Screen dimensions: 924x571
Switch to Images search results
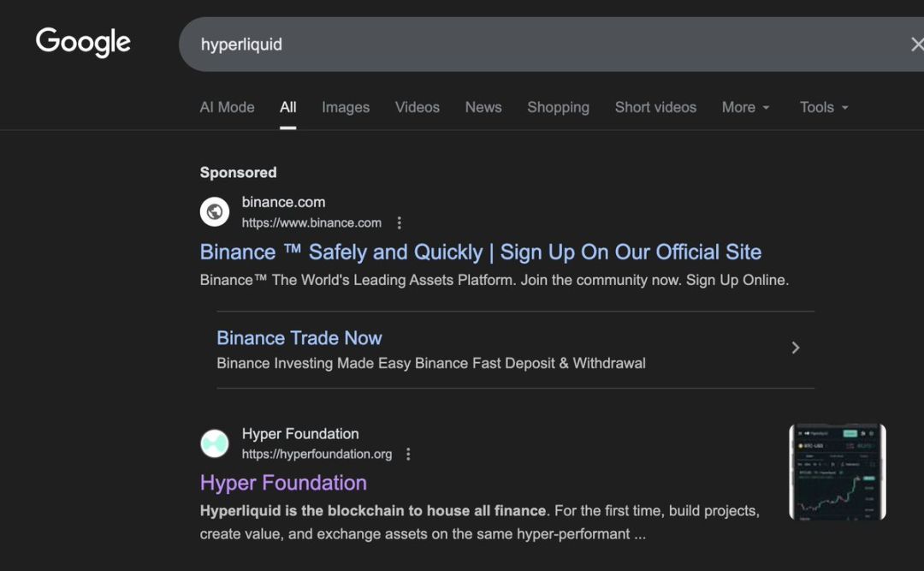click(x=345, y=107)
